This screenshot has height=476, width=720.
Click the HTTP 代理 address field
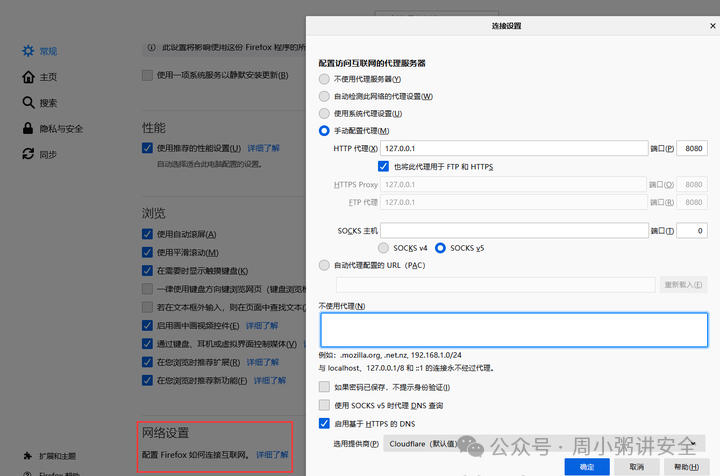(514, 148)
